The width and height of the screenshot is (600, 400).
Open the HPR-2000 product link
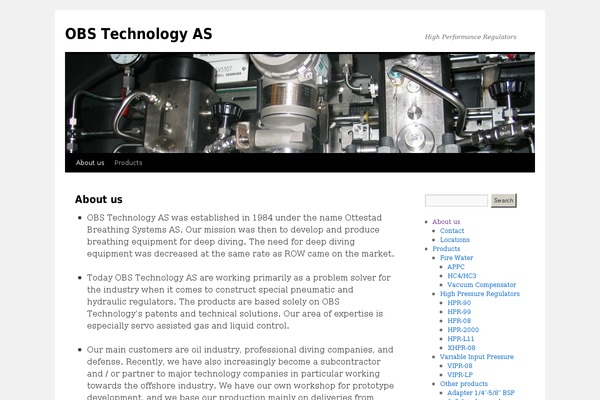[463, 330]
